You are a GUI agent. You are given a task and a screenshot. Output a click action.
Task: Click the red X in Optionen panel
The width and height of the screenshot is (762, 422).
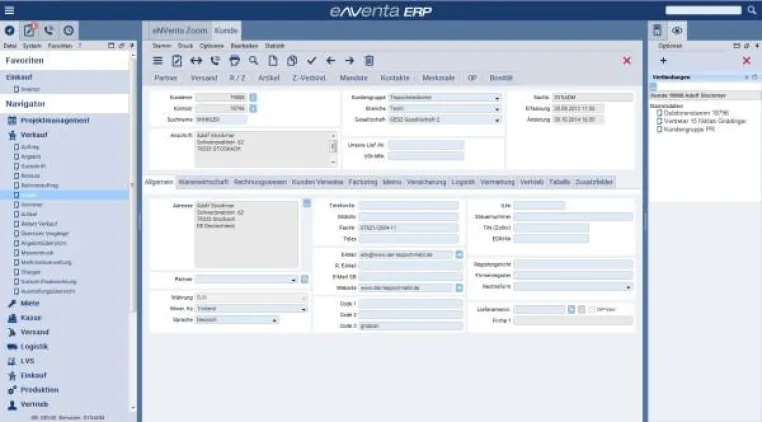[x=747, y=61]
